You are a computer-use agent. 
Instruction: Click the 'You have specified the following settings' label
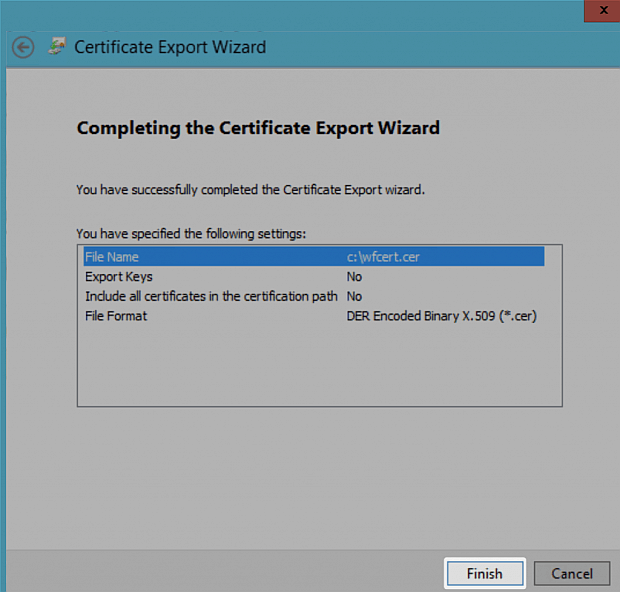(191, 234)
